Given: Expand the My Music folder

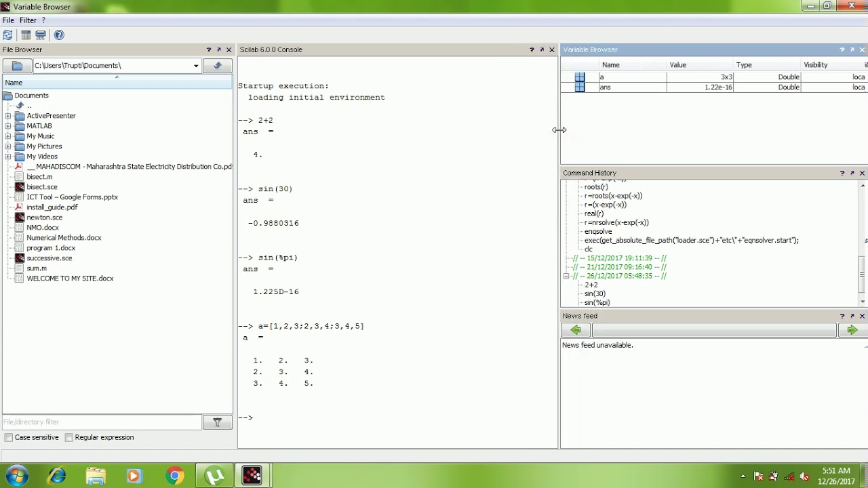Looking at the screenshot, I should (8, 136).
